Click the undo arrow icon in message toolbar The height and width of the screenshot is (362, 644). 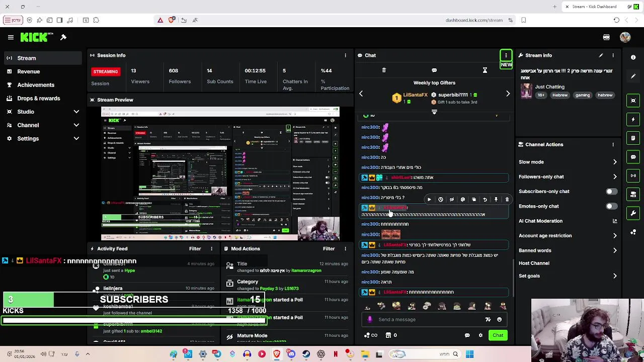point(485,200)
